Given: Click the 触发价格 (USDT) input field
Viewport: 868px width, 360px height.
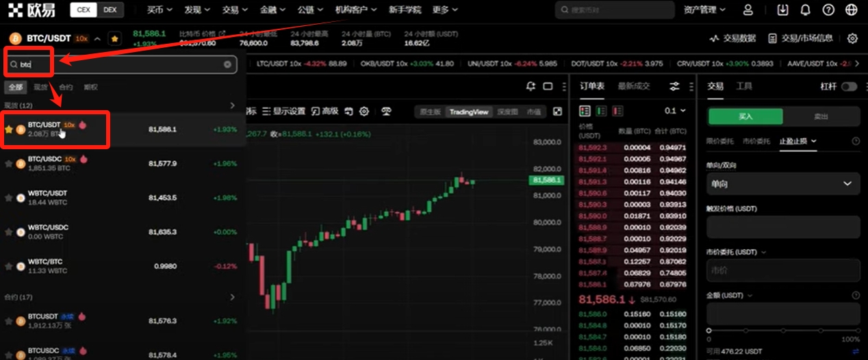Looking at the screenshot, I should [783, 227].
